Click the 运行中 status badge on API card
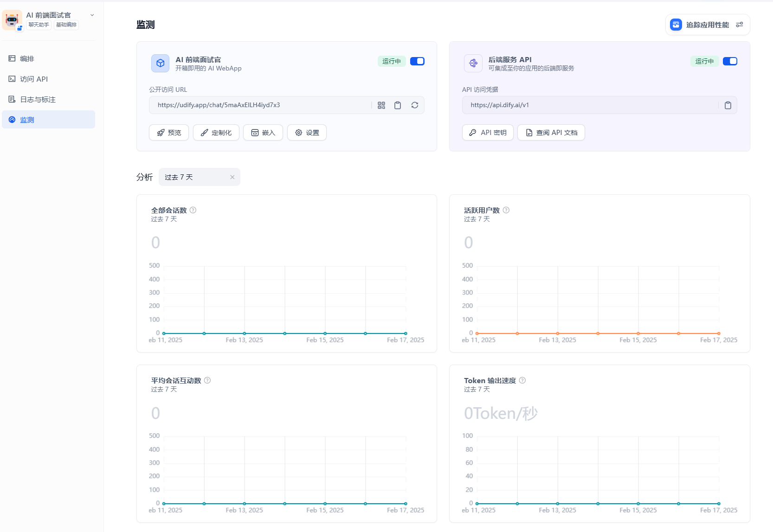 pyautogui.click(x=704, y=61)
